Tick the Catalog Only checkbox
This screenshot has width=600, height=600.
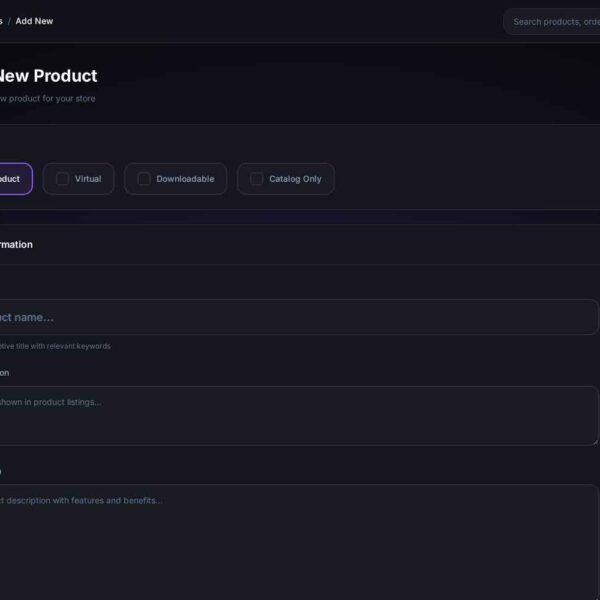click(257, 179)
